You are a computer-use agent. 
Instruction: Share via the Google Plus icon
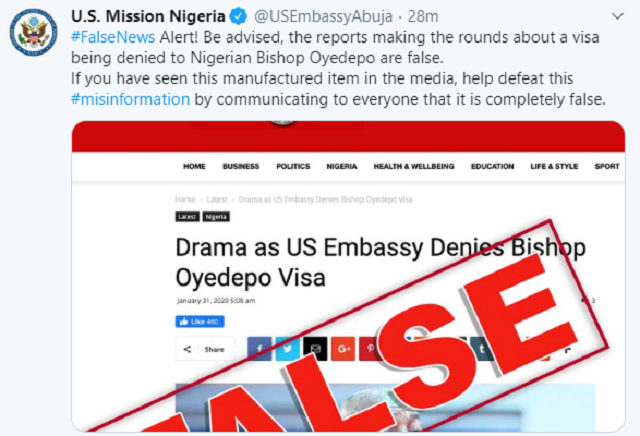pyautogui.click(x=343, y=349)
